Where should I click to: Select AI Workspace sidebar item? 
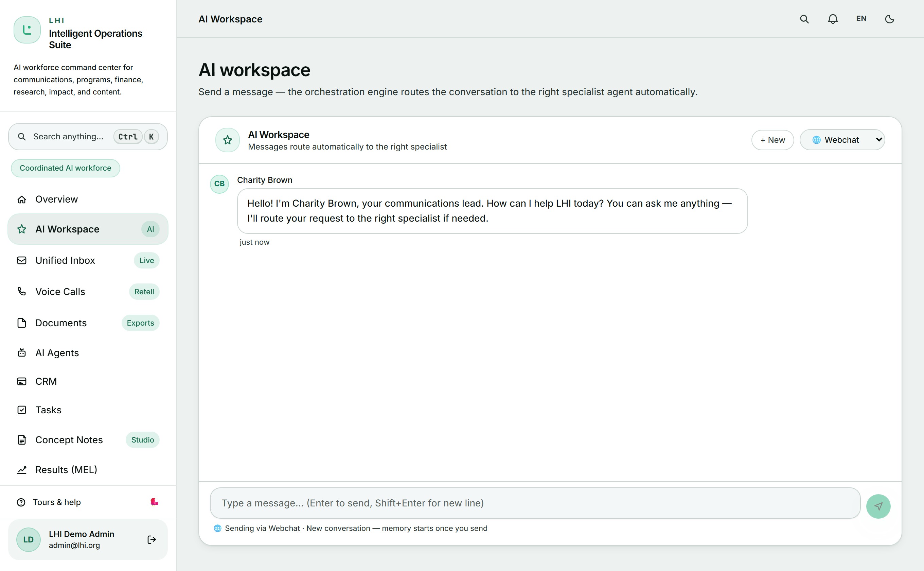[x=88, y=229]
